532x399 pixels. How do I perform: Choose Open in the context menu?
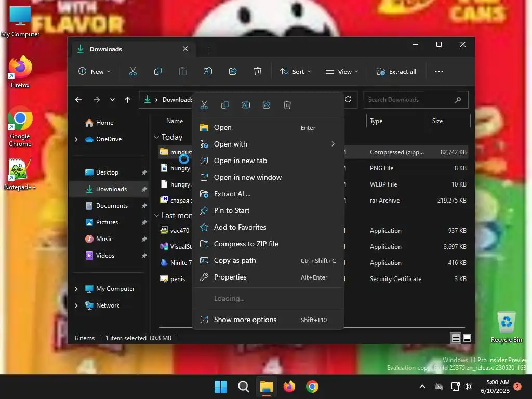tap(268, 128)
